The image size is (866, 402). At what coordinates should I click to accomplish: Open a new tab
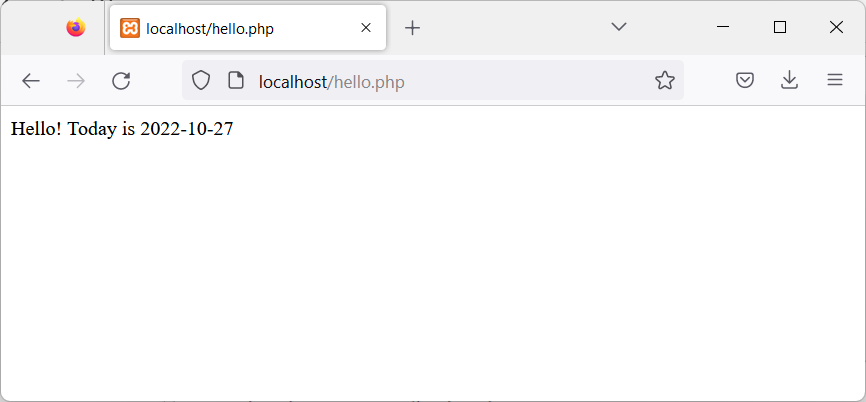413,28
